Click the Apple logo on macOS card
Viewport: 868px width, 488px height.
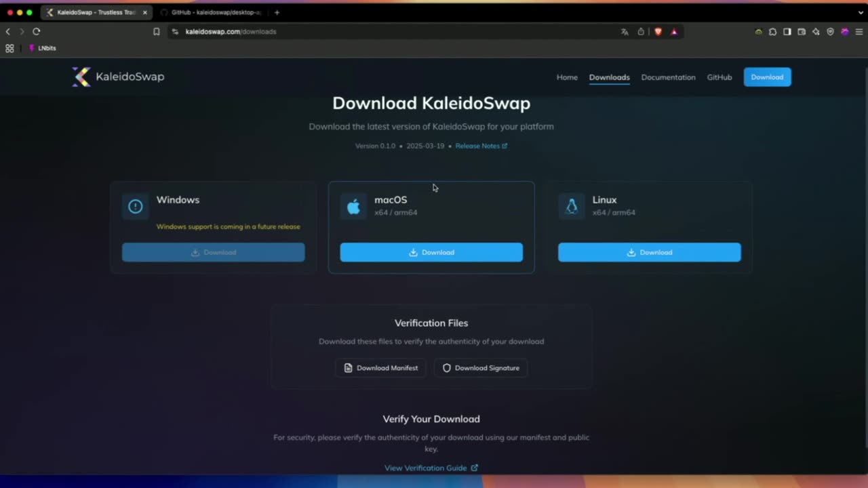pyautogui.click(x=353, y=207)
